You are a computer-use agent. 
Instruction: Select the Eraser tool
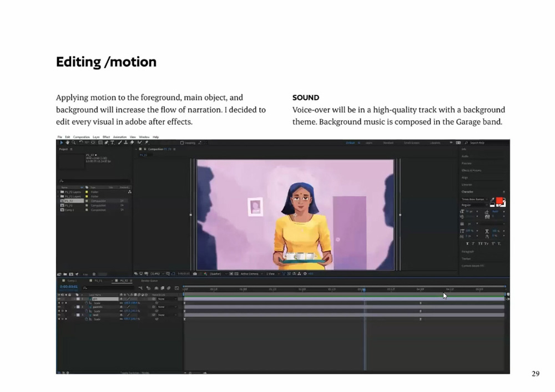(x=132, y=142)
